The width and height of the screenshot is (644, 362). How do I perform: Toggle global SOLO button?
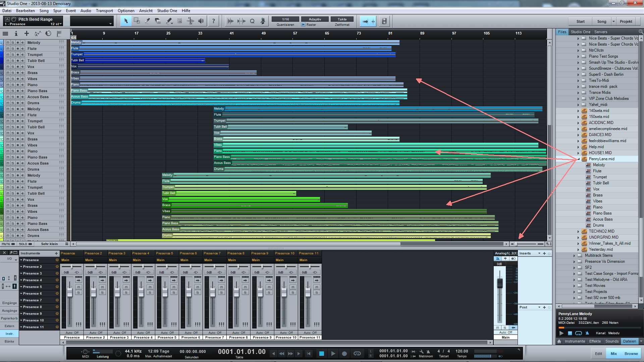coord(25,244)
